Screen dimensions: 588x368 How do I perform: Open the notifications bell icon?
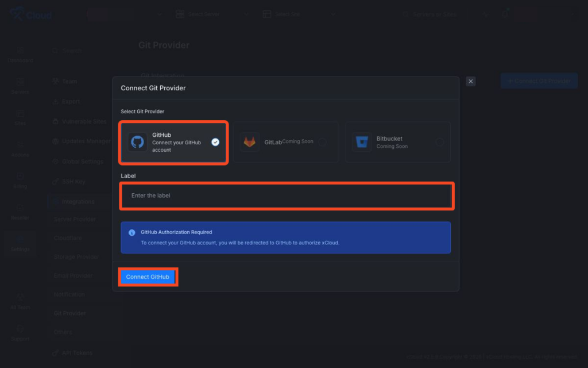coord(505,14)
